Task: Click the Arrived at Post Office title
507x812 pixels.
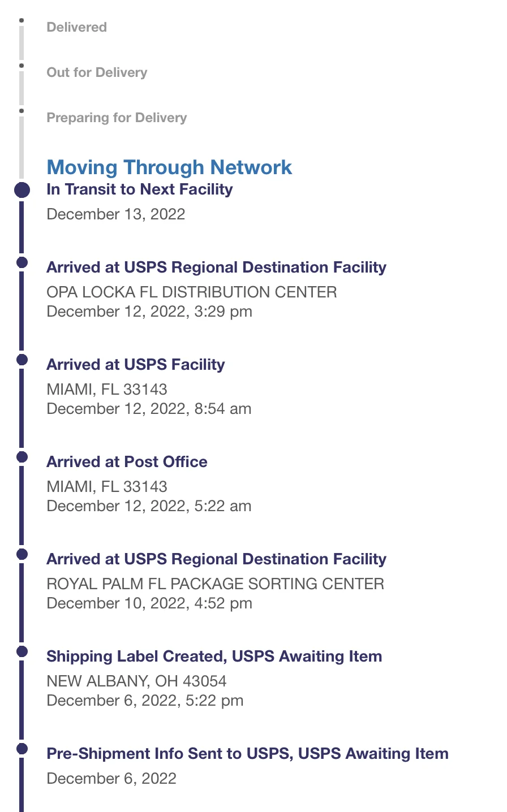Action: [127, 462]
